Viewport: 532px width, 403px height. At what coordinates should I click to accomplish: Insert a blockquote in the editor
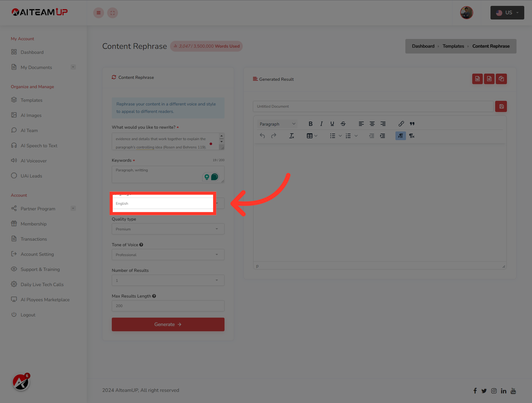click(412, 123)
